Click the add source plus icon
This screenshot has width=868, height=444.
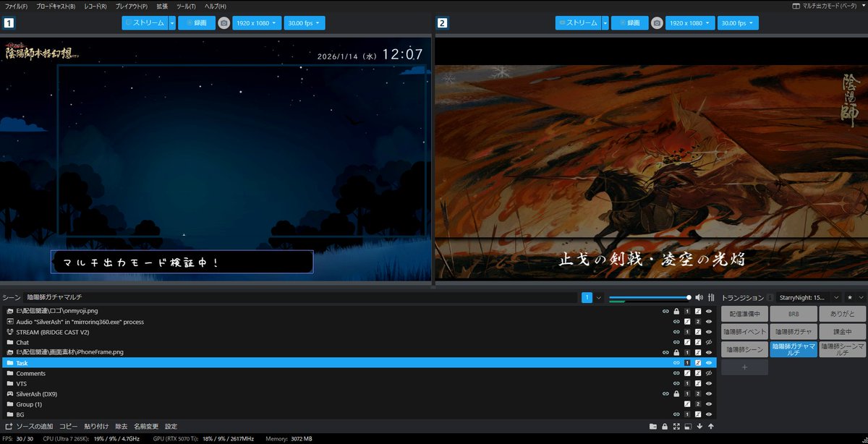pos(9,427)
